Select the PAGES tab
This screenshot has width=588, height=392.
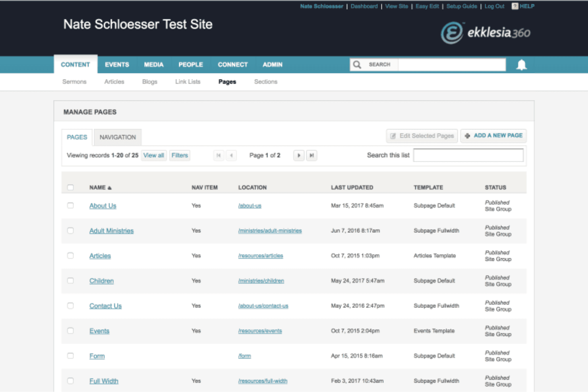click(x=77, y=137)
